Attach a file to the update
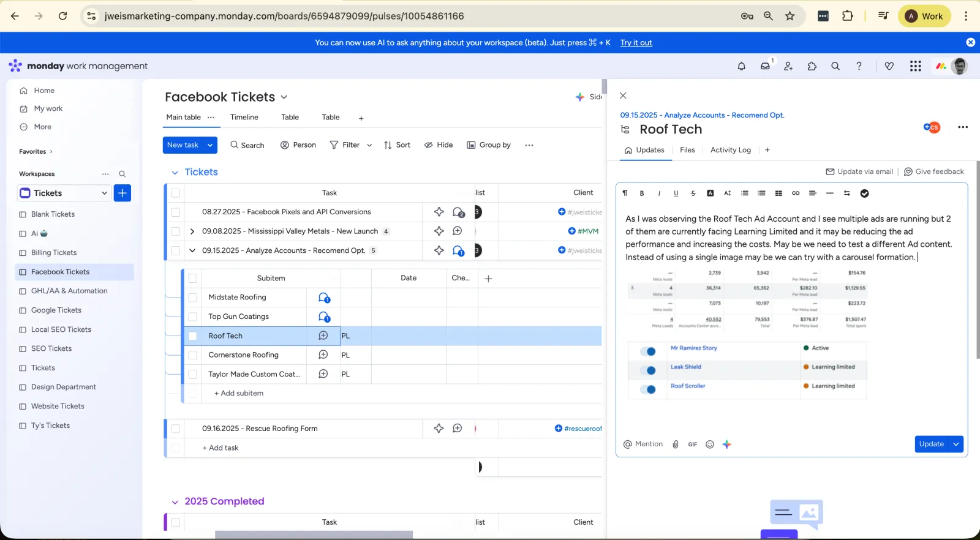Screen dimensions: 980x540 click(676, 444)
